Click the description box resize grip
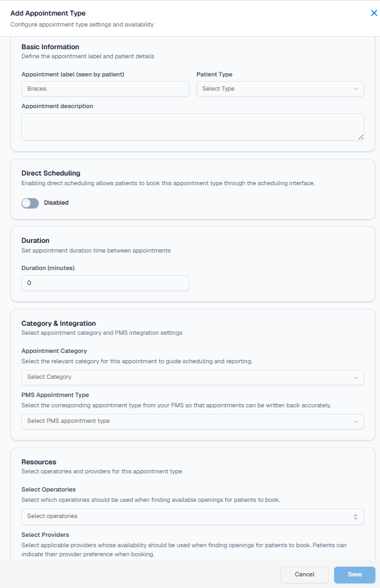 [360, 137]
